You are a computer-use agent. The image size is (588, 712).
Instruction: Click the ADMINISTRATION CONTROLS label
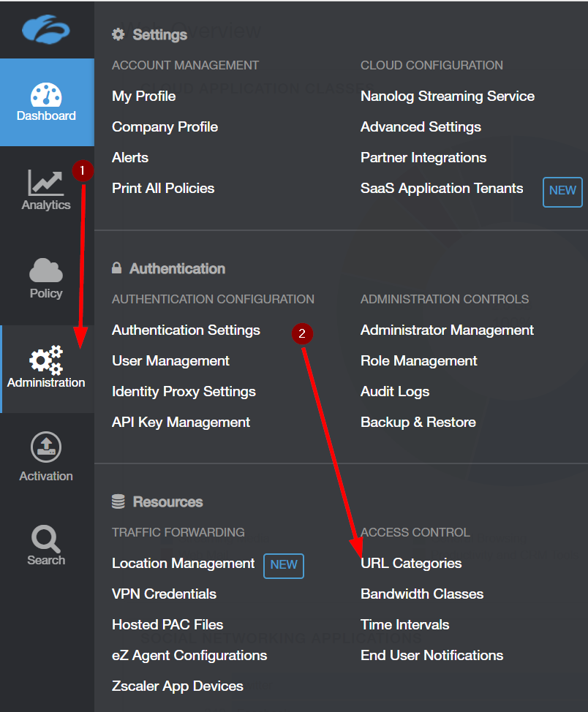coord(445,299)
